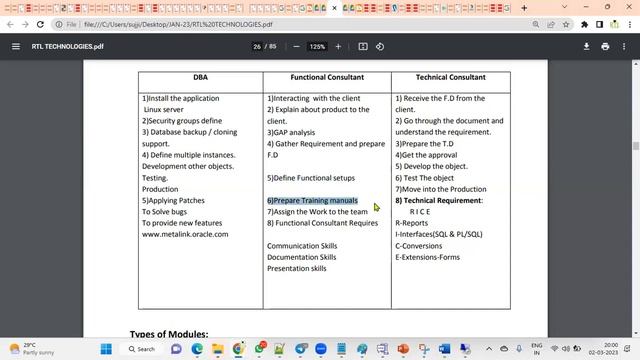Switch ENG IN input language
Viewport: 640px width, 360px height.
pyautogui.click(x=537, y=349)
